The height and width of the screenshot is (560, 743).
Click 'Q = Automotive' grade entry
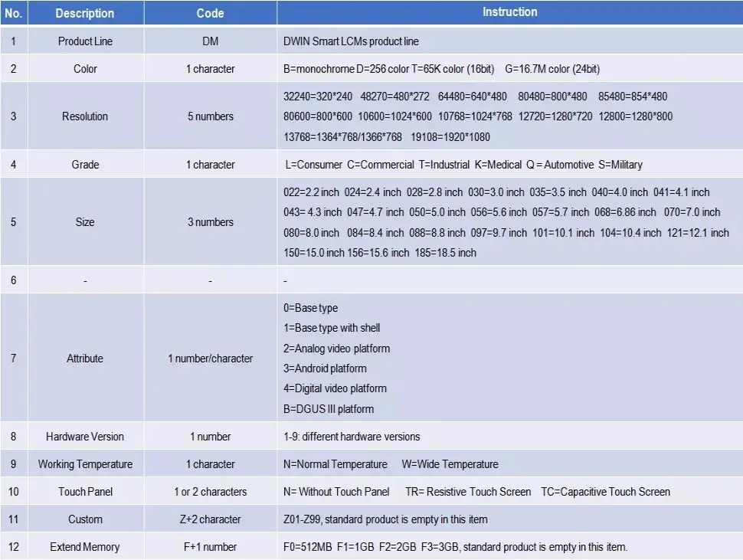pos(560,165)
